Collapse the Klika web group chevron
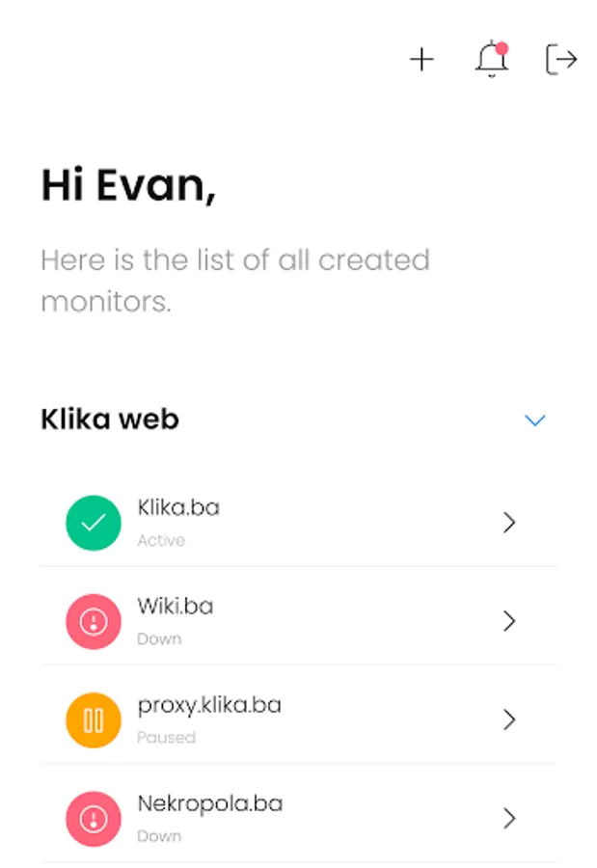 point(535,420)
